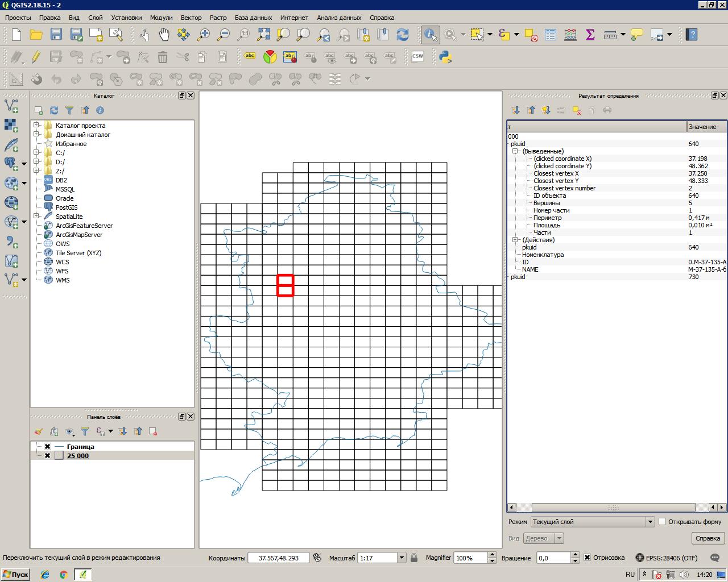Screen dimensions: 728x582
Task: Click the catalog refresh icon
Action: click(x=54, y=110)
